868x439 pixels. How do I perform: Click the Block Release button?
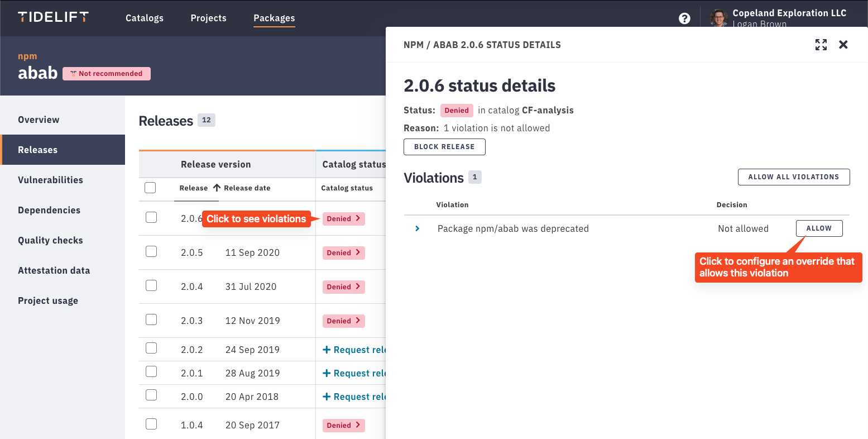(x=444, y=147)
